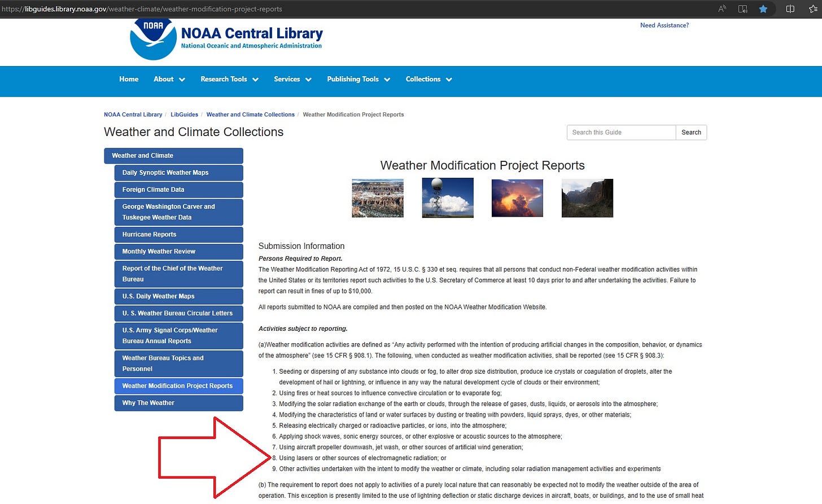The width and height of the screenshot is (822, 504).
Task: Open the Publishing Tools menu item
Action: pyautogui.click(x=353, y=79)
